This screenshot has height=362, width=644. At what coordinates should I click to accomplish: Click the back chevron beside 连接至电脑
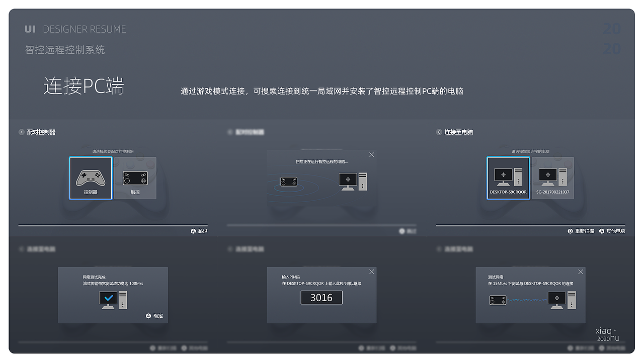point(438,132)
